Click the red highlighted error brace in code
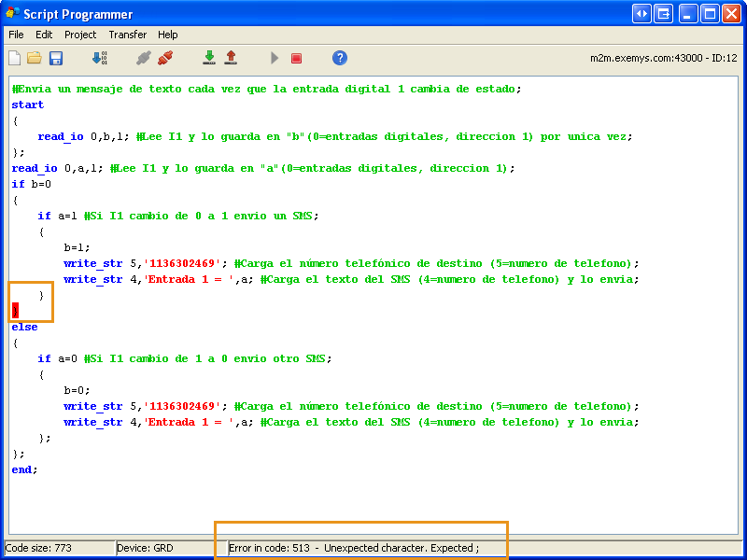 click(15, 310)
